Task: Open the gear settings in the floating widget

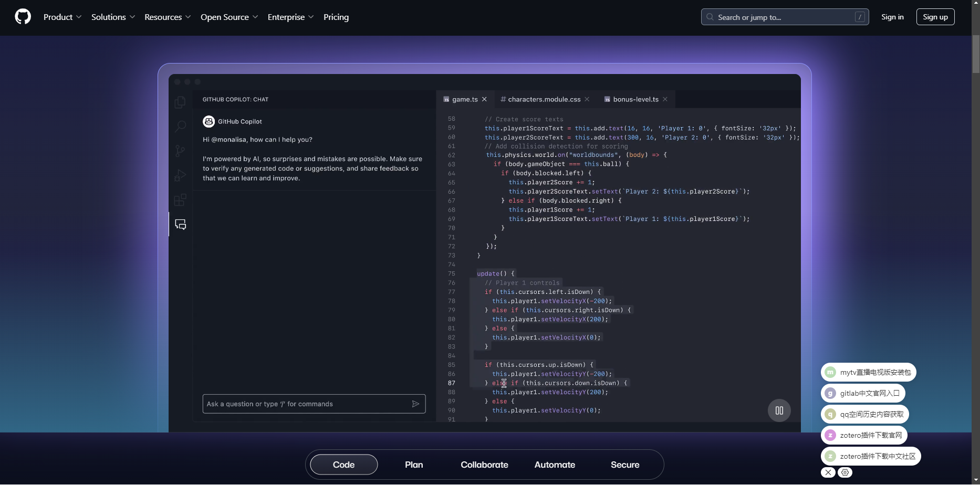Action: (x=845, y=472)
